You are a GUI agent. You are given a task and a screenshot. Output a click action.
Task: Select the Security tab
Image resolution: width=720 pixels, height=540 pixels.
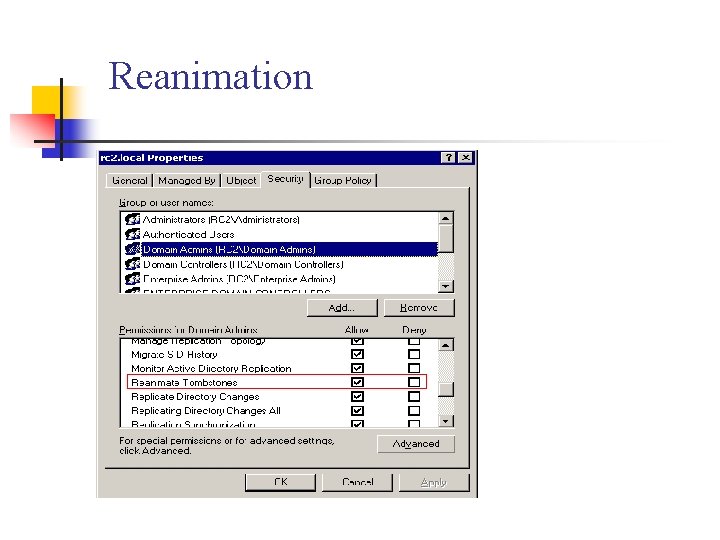[x=285, y=179]
